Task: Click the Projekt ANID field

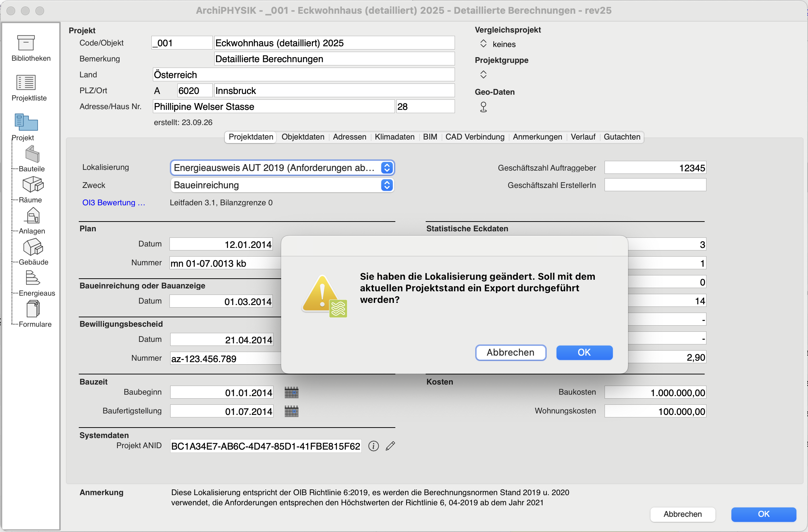Action: [x=266, y=446]
